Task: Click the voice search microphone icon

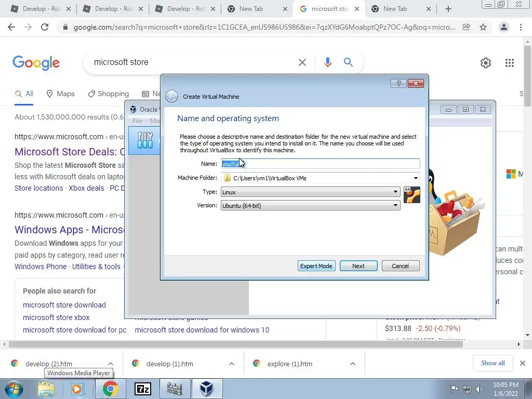Action: click(x=327, y=62)
